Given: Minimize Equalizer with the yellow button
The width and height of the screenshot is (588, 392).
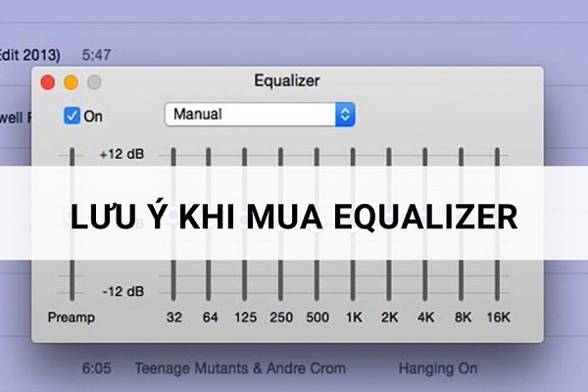Looking at the screenshot, I should pyautogui.click(x=71, y=82).
